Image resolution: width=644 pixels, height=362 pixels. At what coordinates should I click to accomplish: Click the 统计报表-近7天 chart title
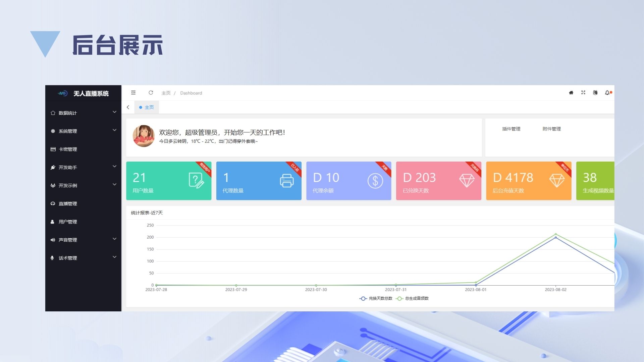point(147,213)
